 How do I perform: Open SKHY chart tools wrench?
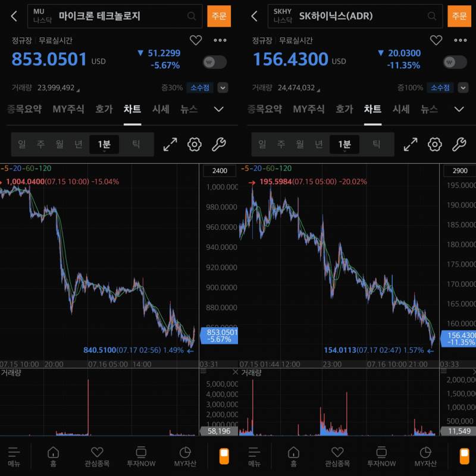459,145
